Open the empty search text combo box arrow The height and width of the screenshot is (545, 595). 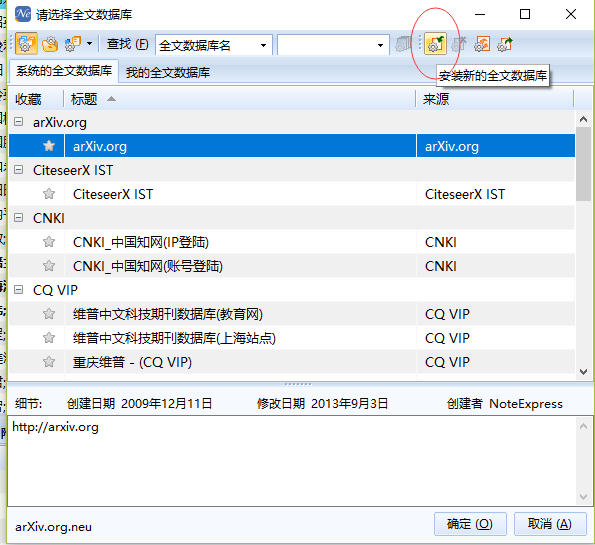[380, 46]
